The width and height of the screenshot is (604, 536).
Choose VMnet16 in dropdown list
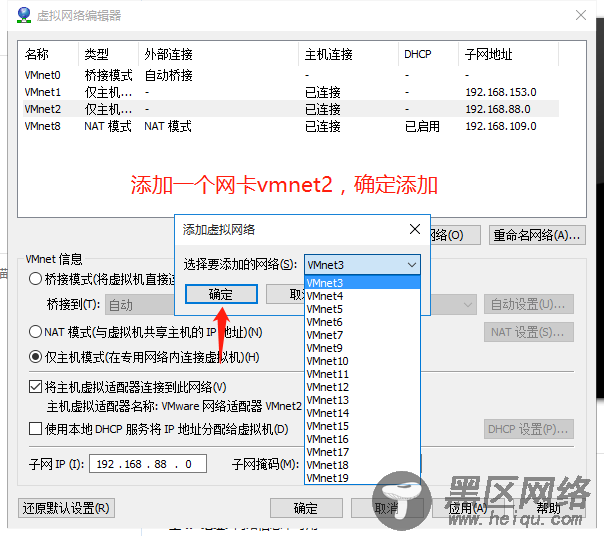[362, 439]
